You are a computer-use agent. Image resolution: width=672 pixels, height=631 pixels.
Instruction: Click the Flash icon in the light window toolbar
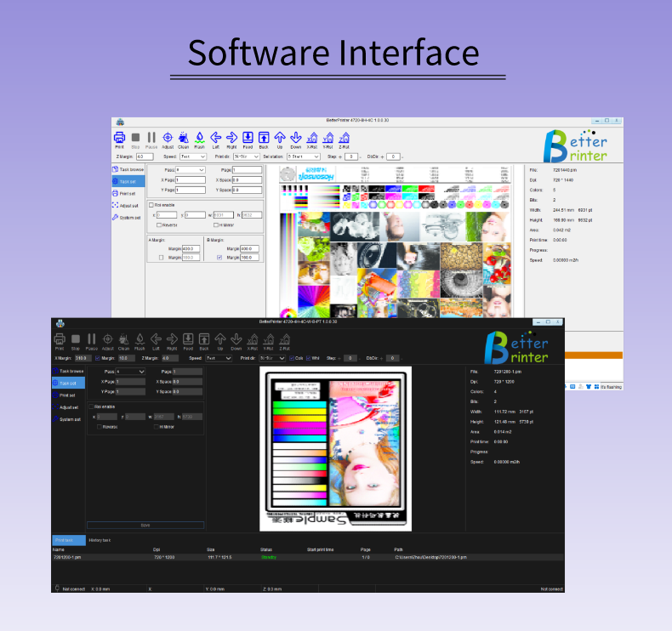coord(199,138)
